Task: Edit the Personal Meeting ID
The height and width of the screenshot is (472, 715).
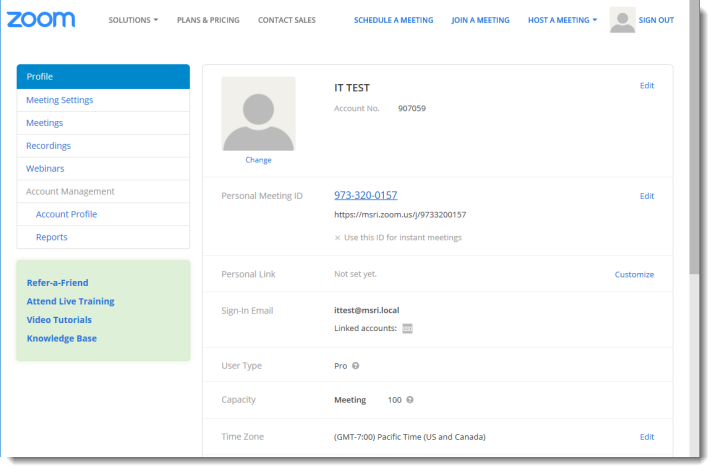Action: pyautogui.click(x=647, y=196)
